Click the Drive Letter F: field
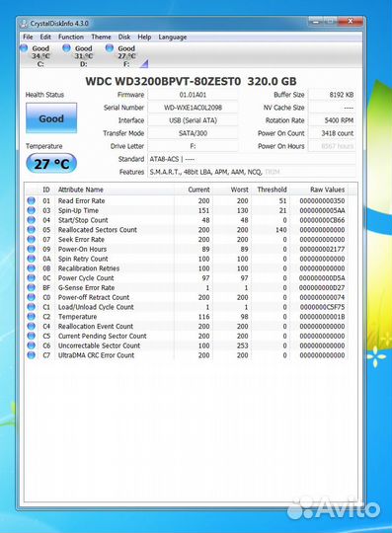 [193, 146]
